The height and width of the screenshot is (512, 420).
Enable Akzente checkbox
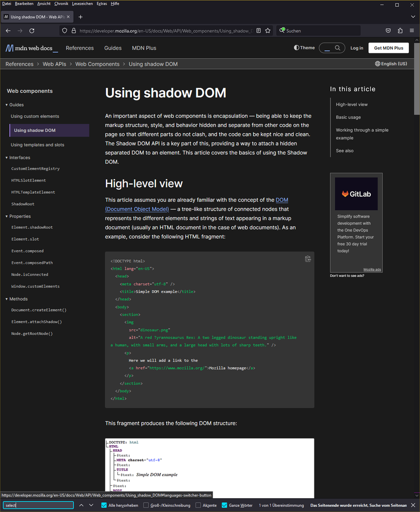pos(198,505)
